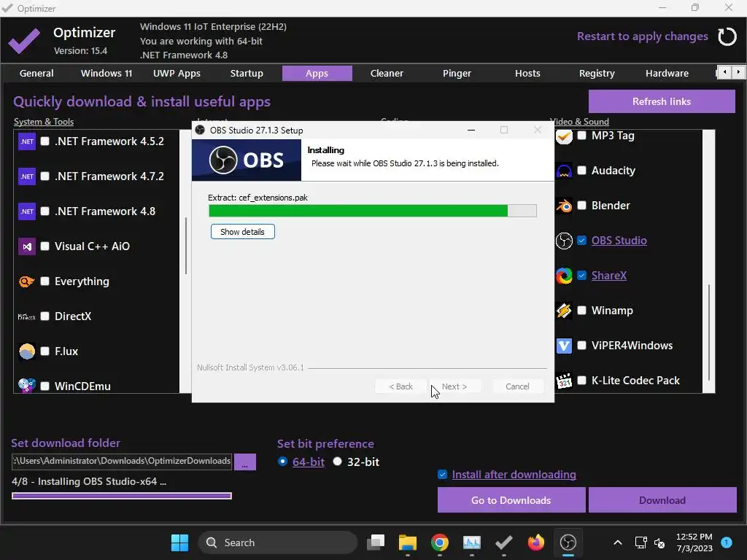Click the Winamp lightning icon
This screenshot has width=747, height=560.
click(564, 311)
